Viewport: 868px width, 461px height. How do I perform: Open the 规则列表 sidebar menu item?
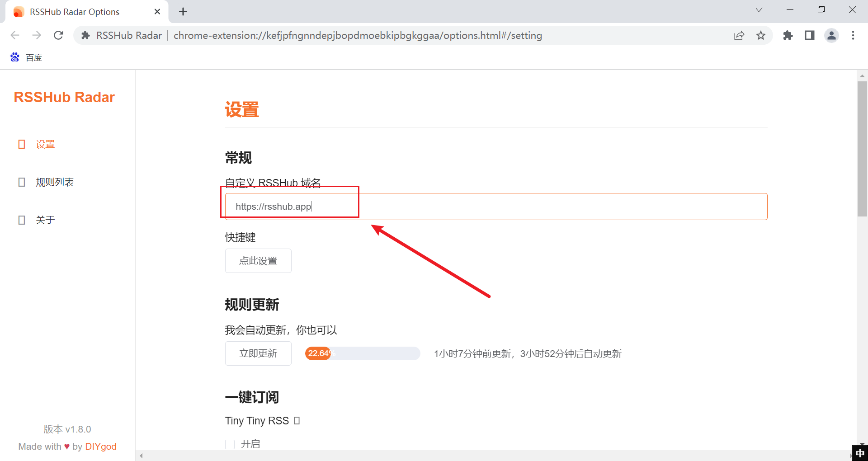tap(55, 182)
